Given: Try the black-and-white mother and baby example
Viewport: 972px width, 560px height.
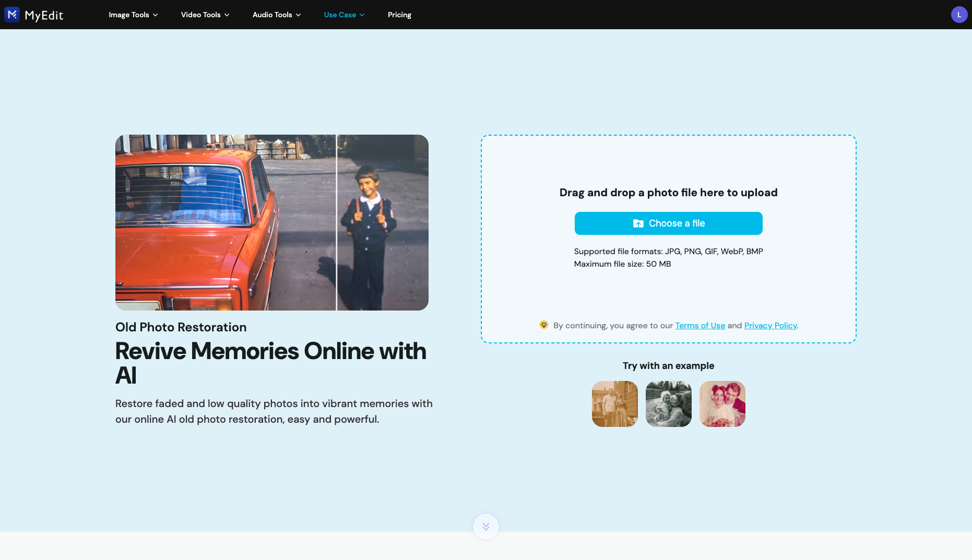Looking at the screenshot, I should (669, 404).
